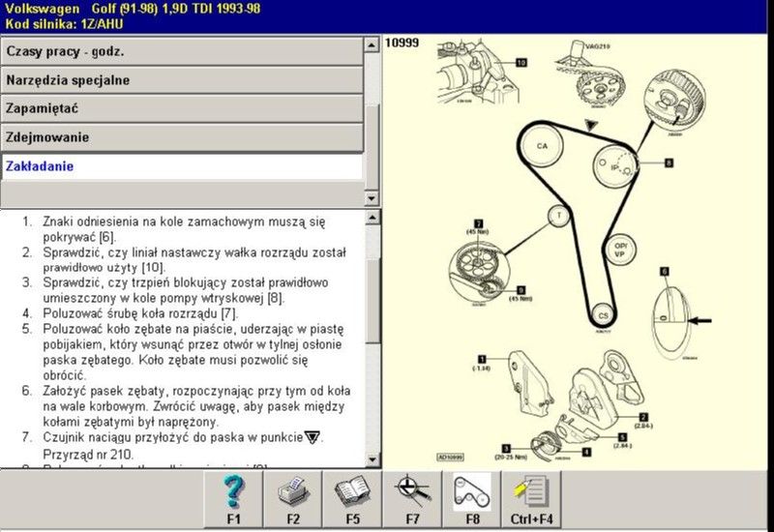Select the F8 timing belt diagram icon
The width and height of the screenshot is (774, 532).
(472, 498)
